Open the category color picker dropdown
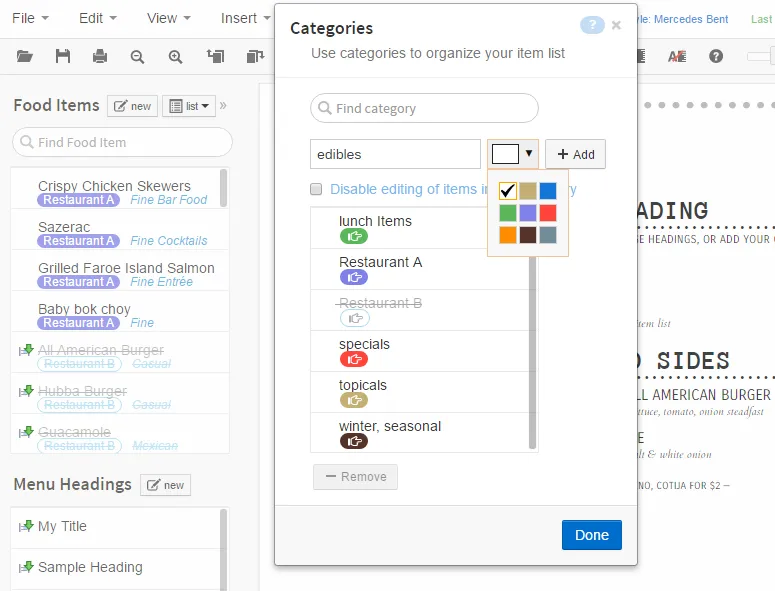The image size is (775, 591). pyautogui.click(x=514, y=154)
